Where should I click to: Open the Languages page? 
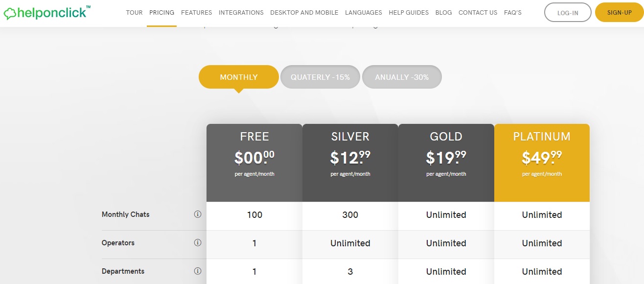click(363, 13)
